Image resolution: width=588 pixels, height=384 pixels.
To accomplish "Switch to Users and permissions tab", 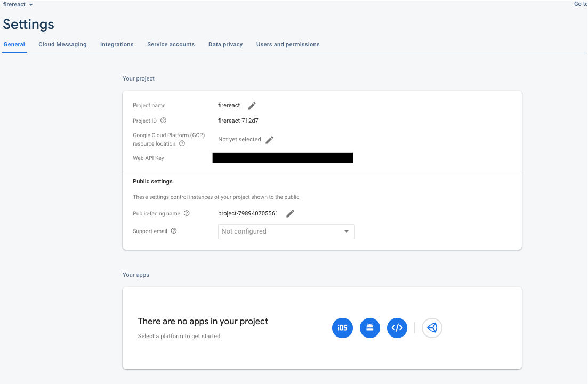I will (288, 44).
